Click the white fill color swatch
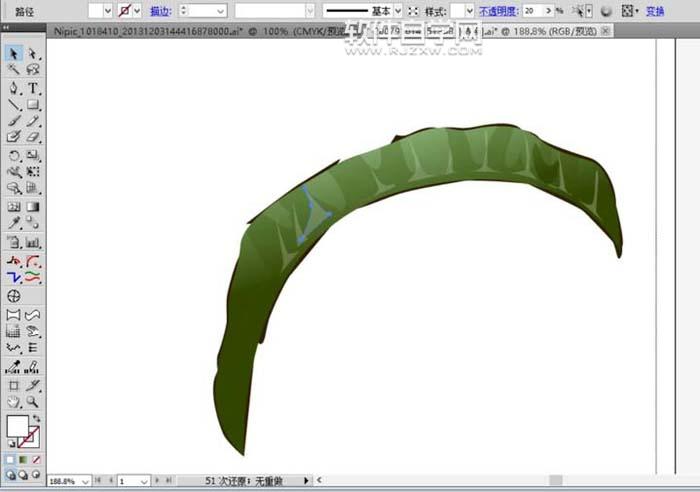Image resolution: width=700 pixels, height=492 pixels. 17,427
